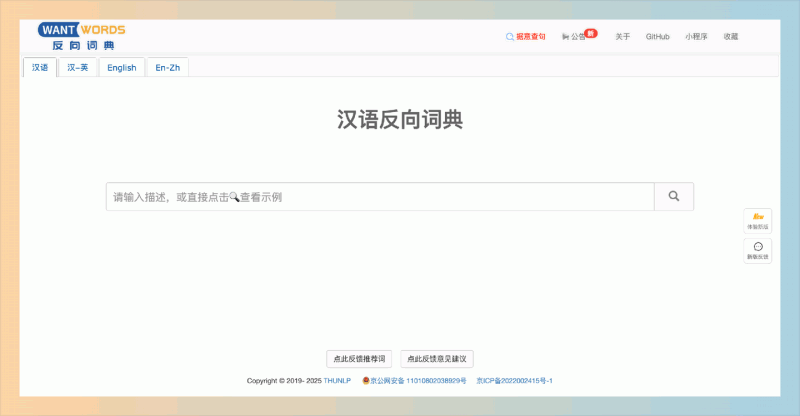Viewport: 800px width, 416px height.
Task: Click the 点此反馈推荐词 button
Action: pyautogui.click(x=359, y=359)
